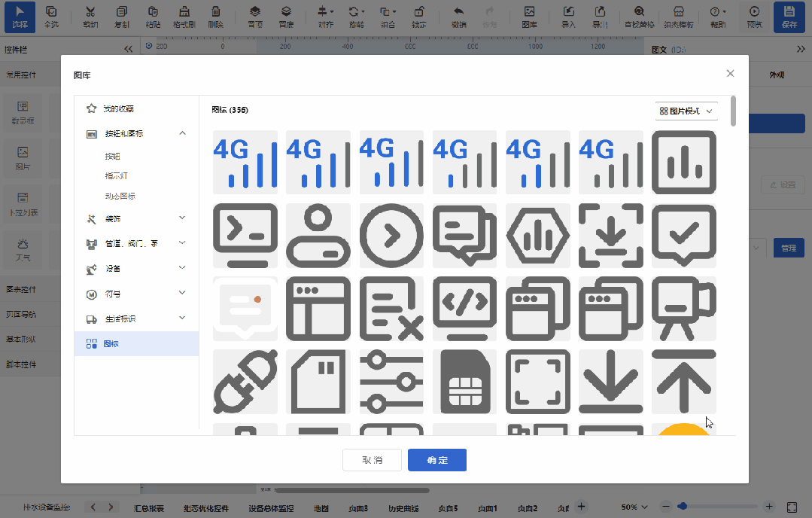Click the 剪切 scissors toolbar icon
This screenshot has height=518, width=812.
[90, 17]
